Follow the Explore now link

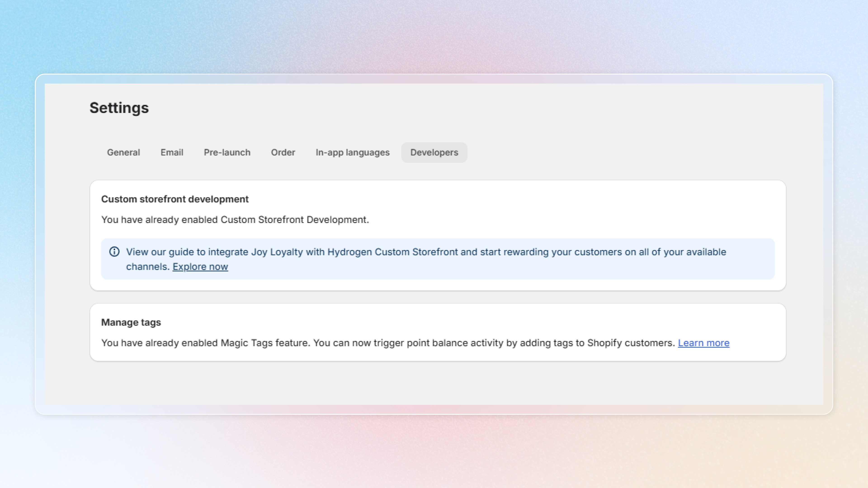[200, 267]
